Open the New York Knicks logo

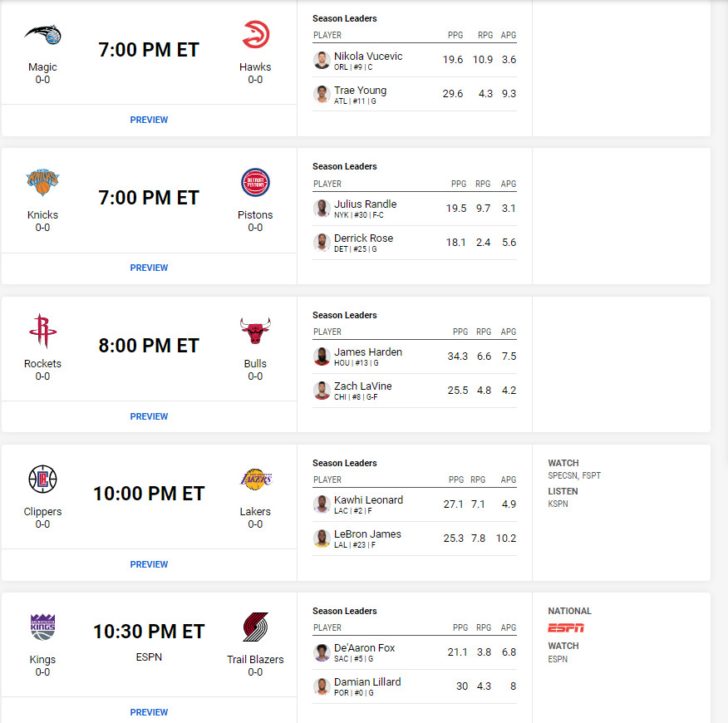(42, 182)
